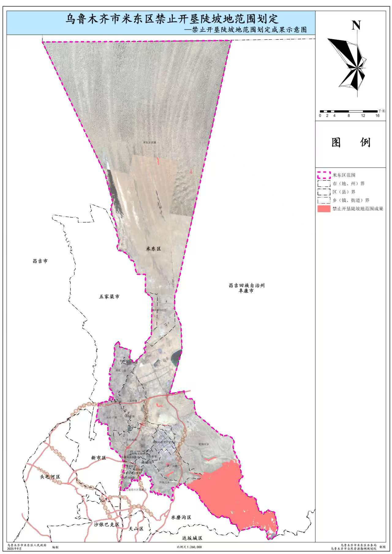Image resolution: width=392 pixels, height=554 pixels.
Task: Click the 比例尺1:260,000 footer text
Action: click(189, 547)
